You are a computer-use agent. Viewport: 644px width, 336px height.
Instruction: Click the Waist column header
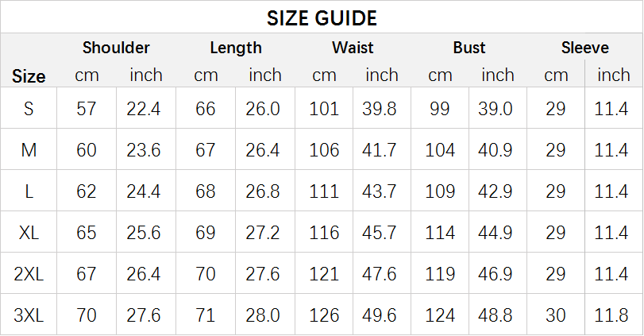[353, 48]
